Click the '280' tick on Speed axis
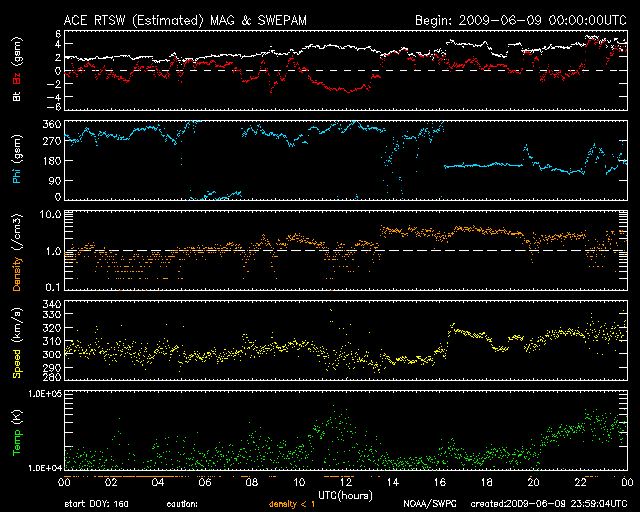This screenshot has width=640, height=512. coord(52,376)
